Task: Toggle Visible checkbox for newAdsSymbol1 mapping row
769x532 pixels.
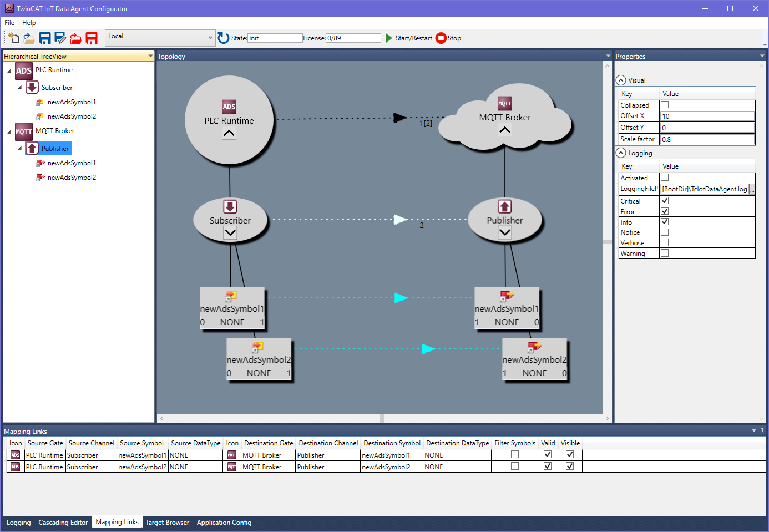Action: pos(570,454)
